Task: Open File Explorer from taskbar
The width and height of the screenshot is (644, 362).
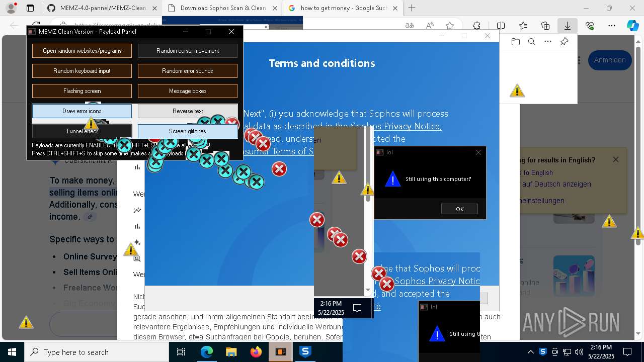Action: tap(231, 352)
